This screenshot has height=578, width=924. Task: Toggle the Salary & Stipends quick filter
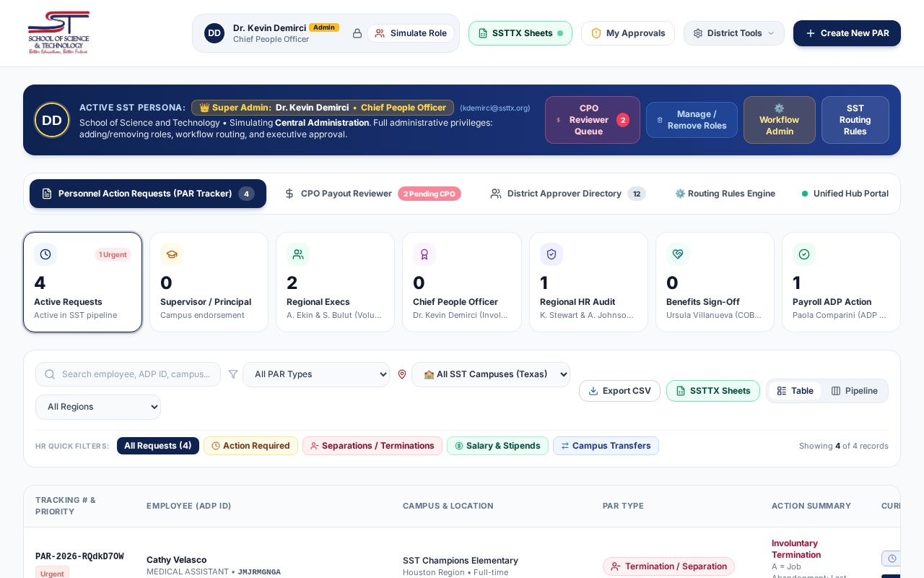(x=497, y=446)
